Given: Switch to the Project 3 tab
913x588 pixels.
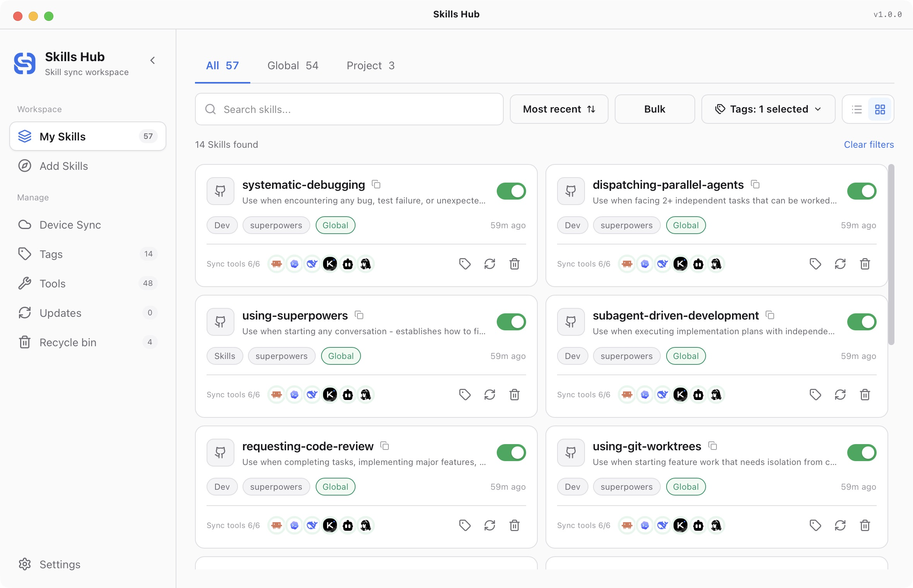Looking at the screenshot, I should [371, 66].
